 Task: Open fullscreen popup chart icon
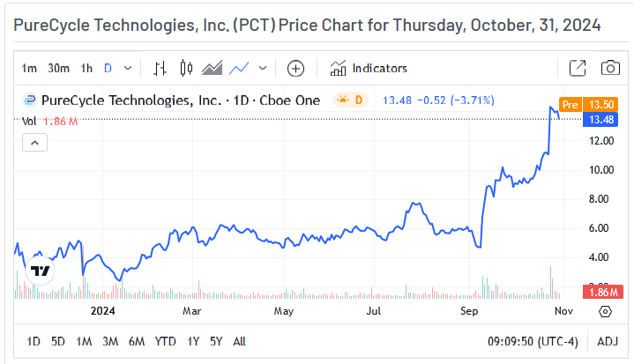coord(578,68)
